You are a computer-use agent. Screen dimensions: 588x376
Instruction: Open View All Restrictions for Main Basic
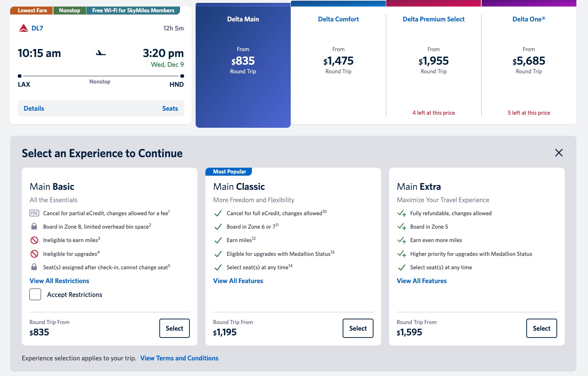(59, 281)
